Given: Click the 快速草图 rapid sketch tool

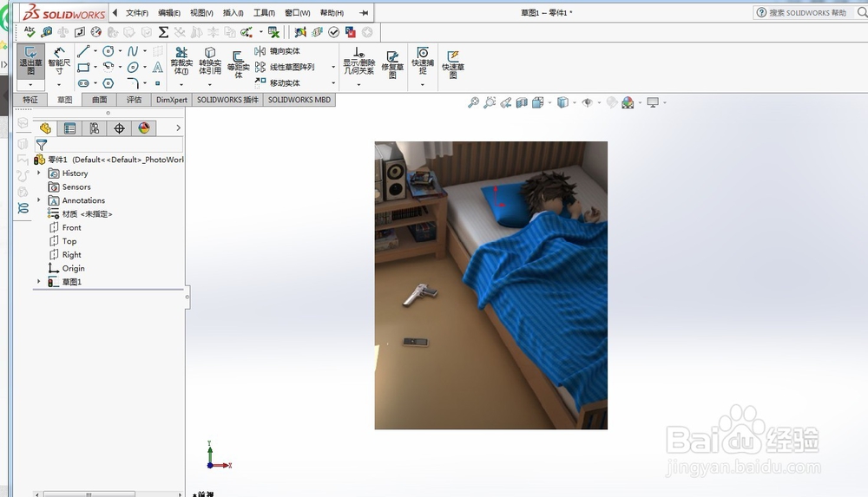Looking at the screenshot, I should (x=453, y=64).
